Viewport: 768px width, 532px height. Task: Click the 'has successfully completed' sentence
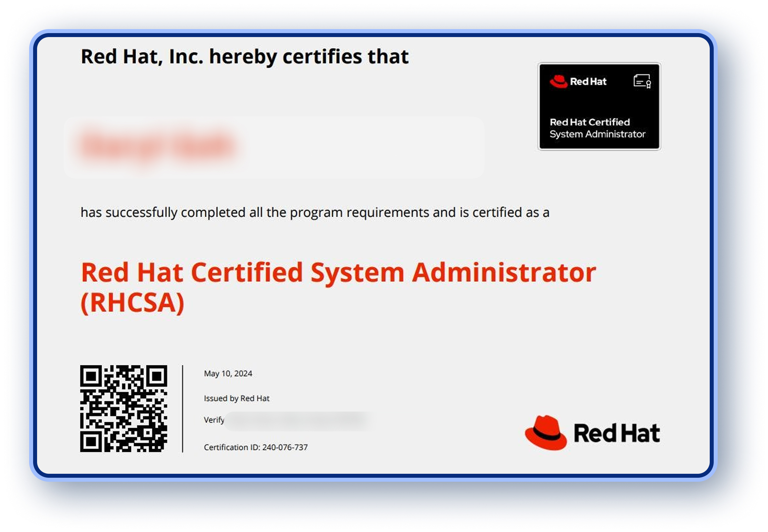pyautogui.click(x=315, y=212)
